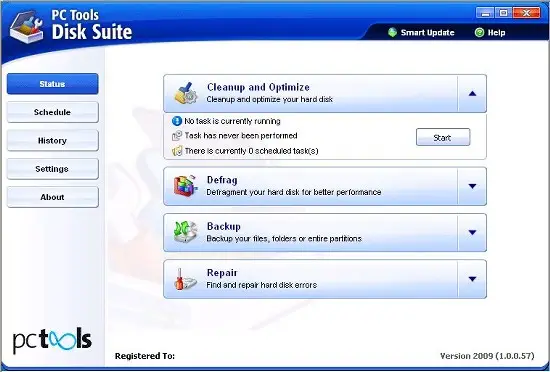The height and width of the screenshot is (372, 550).
Task: Open the Schedule tab
Action: 53,112
